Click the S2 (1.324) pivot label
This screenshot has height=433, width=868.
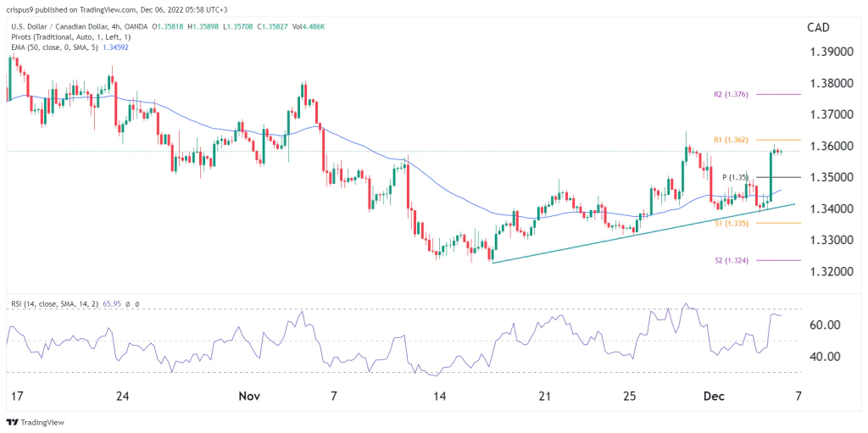click(x=731, y=260)
